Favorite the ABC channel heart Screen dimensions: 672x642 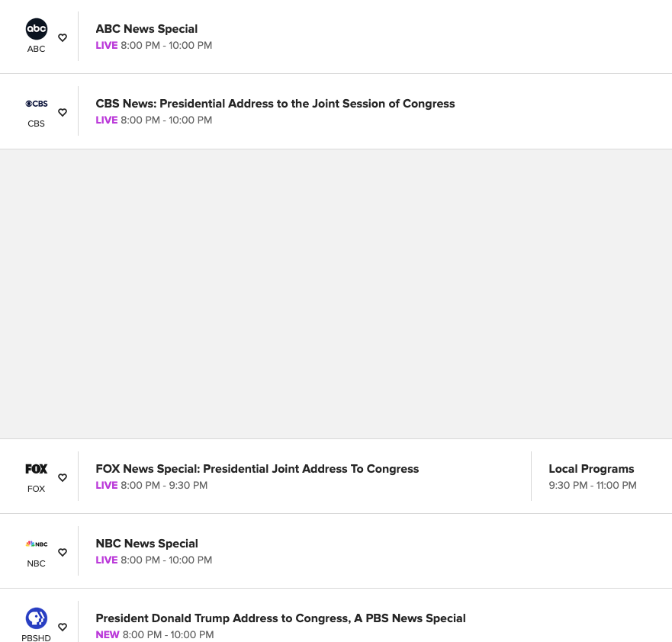tap(63, 37)
